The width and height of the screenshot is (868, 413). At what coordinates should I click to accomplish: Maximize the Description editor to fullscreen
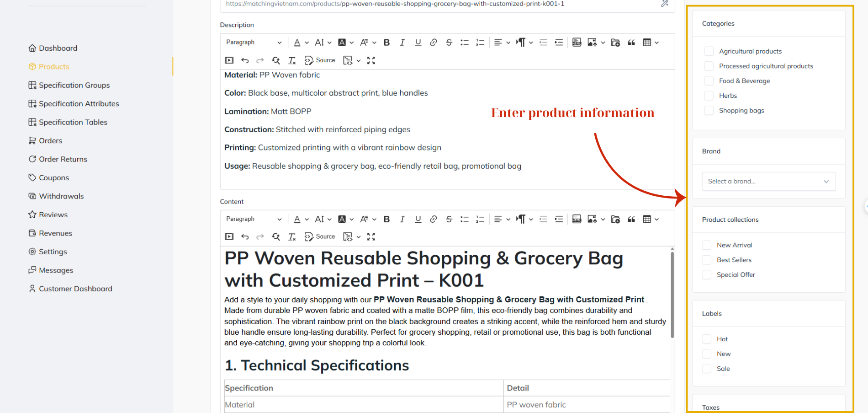(x=371, y=60)
